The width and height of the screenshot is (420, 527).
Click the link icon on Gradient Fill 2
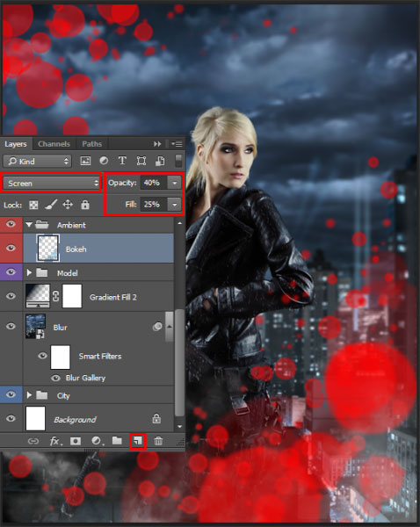pyautogui.click(x=56, y=296)
